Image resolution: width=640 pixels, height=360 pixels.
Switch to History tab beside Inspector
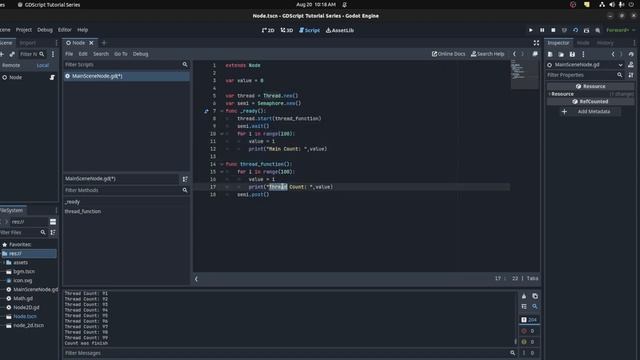coord(605,43)
